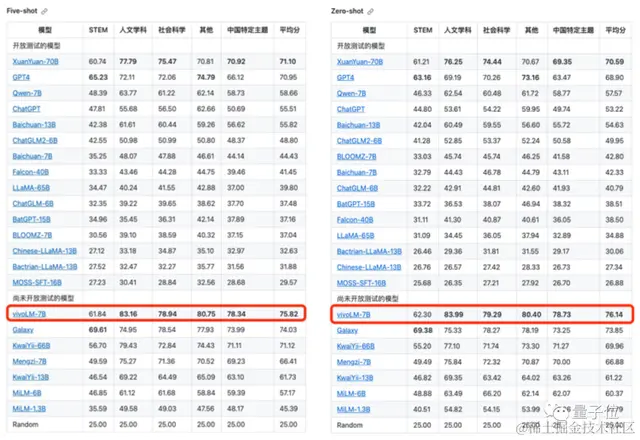
Task: Open BLOOMZ-7B link in Zero-shot table
Action: click(356, 157)
